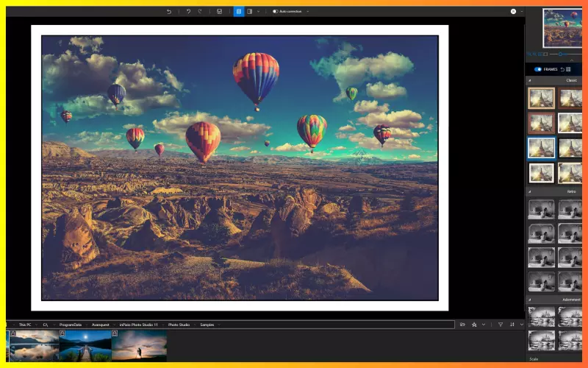Save the photo with the disk icon
The height and width of the screenshot is (368, 588).
pos(219,12)
